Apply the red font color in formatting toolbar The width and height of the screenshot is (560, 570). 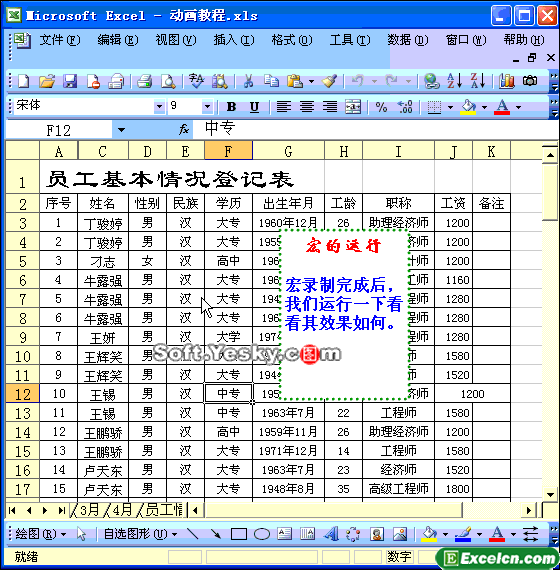[x=502, y=107]
